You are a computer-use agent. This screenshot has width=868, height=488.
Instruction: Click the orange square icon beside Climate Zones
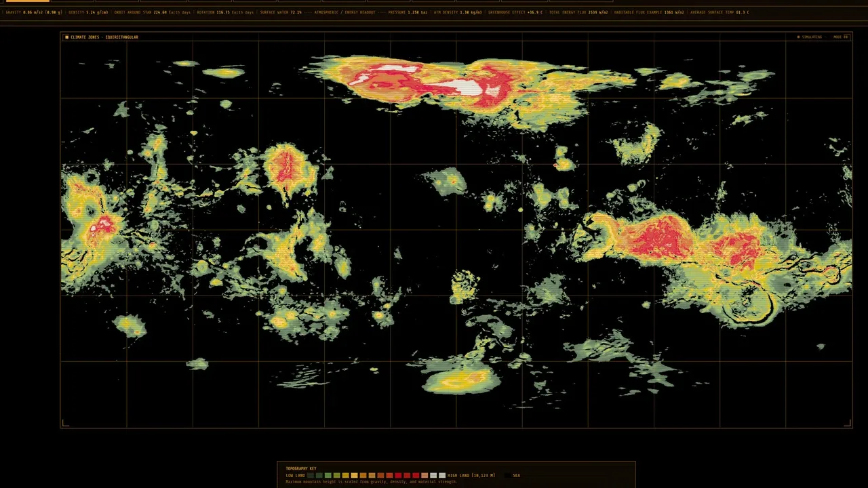[x=67, y=37]
